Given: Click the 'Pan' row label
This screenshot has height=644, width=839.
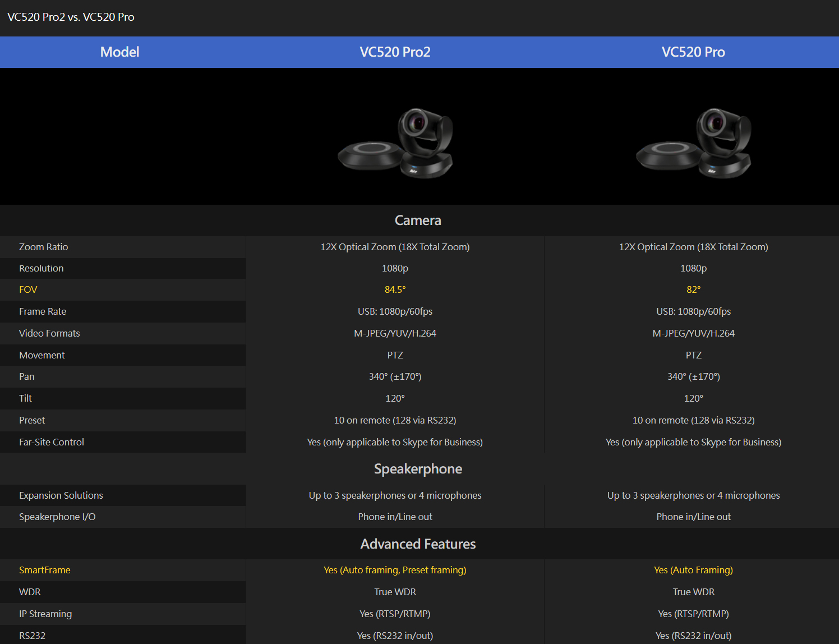Looking at the screenshot, I should pos(26,376).
